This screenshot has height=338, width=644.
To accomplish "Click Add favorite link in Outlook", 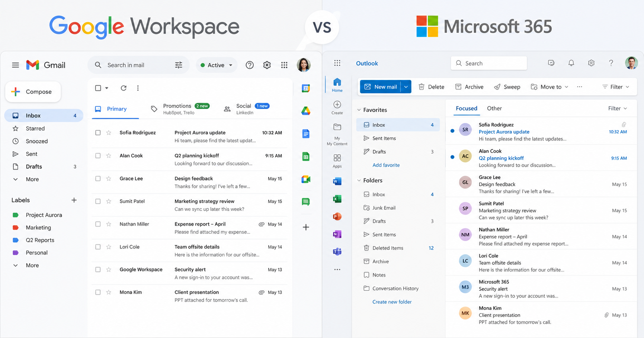I will tap(386, 165).
